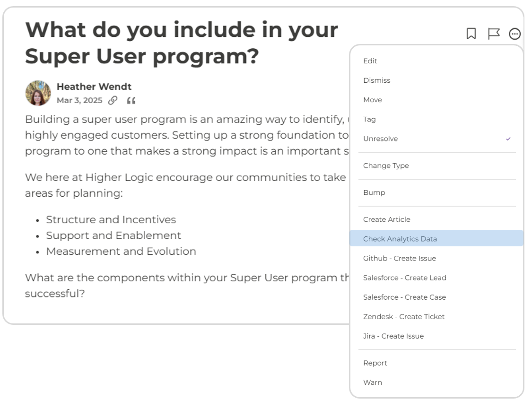This screenshot has height=400, width=532.
Task: Select the checkmark beside Unresolve
Action: coord(509,139)
